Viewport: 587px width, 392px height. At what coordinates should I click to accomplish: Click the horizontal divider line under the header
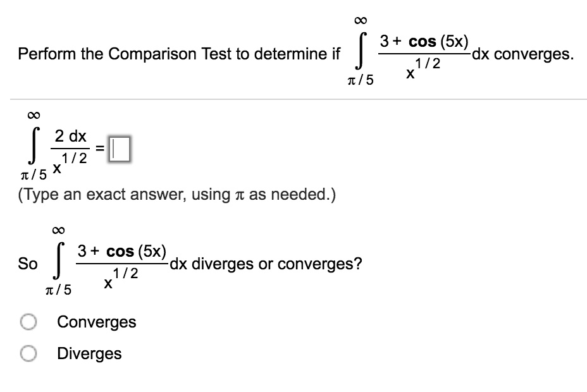coord(299,99)
